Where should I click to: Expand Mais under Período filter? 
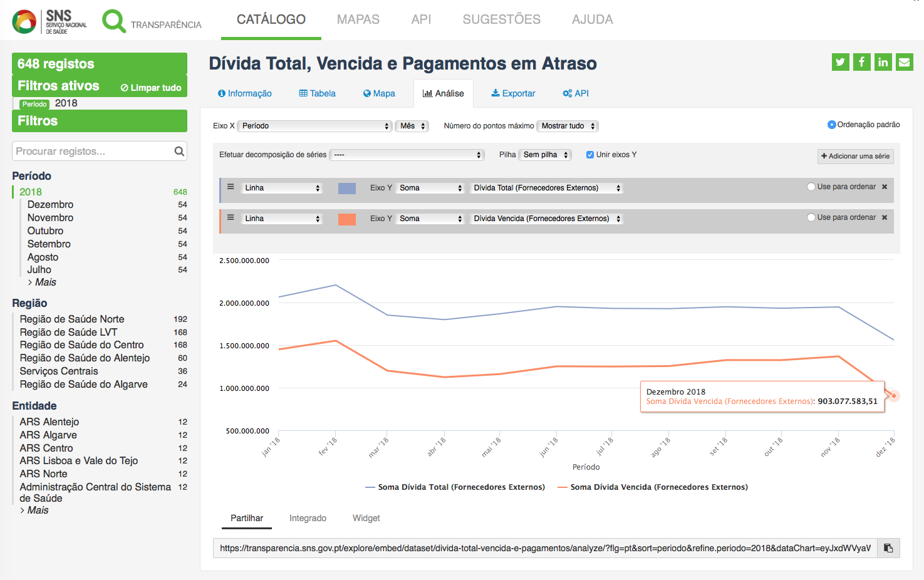pyautogui.click(x=45, y=282)
